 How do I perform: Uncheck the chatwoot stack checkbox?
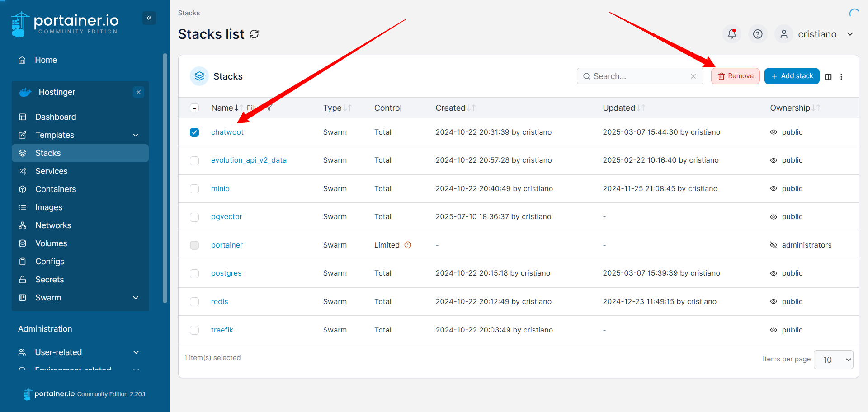[194, 132]
